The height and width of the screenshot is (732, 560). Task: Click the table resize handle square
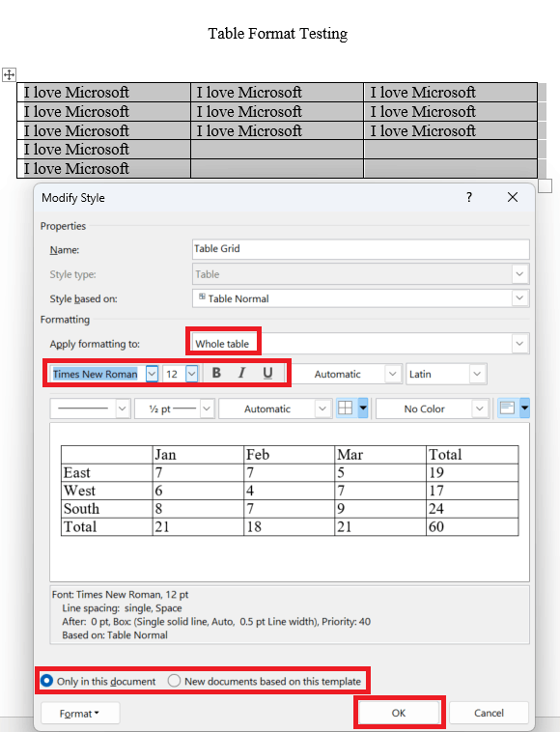pyautogui.click(x=546, y=185)
